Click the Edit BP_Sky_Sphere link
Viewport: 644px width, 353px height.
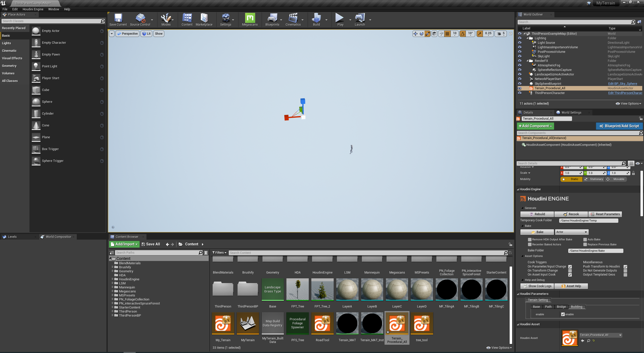(622, 84)
